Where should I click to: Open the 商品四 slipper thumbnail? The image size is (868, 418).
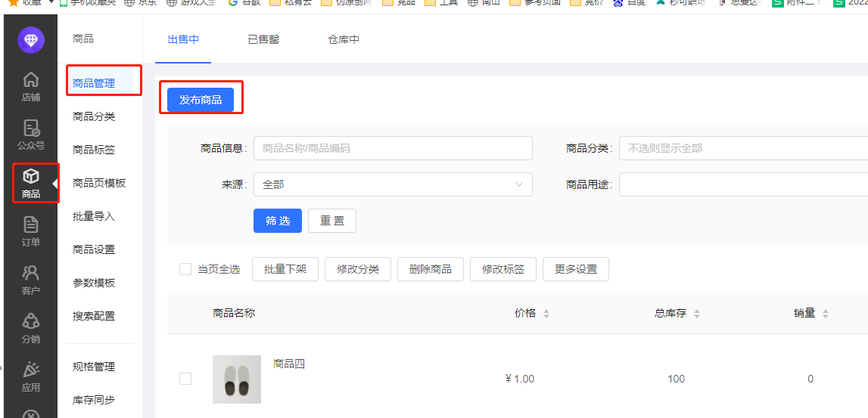[x=237, y=379]
